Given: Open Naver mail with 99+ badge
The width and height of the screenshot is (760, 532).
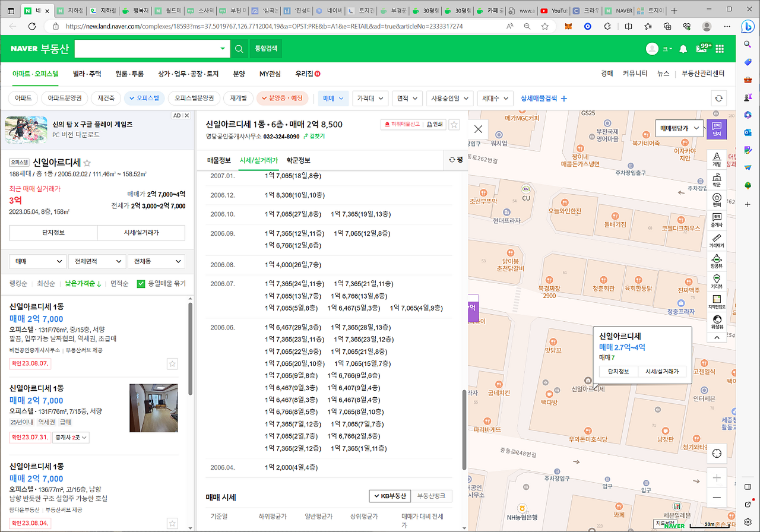Looking at the screenshot, I should coord(702,49).
